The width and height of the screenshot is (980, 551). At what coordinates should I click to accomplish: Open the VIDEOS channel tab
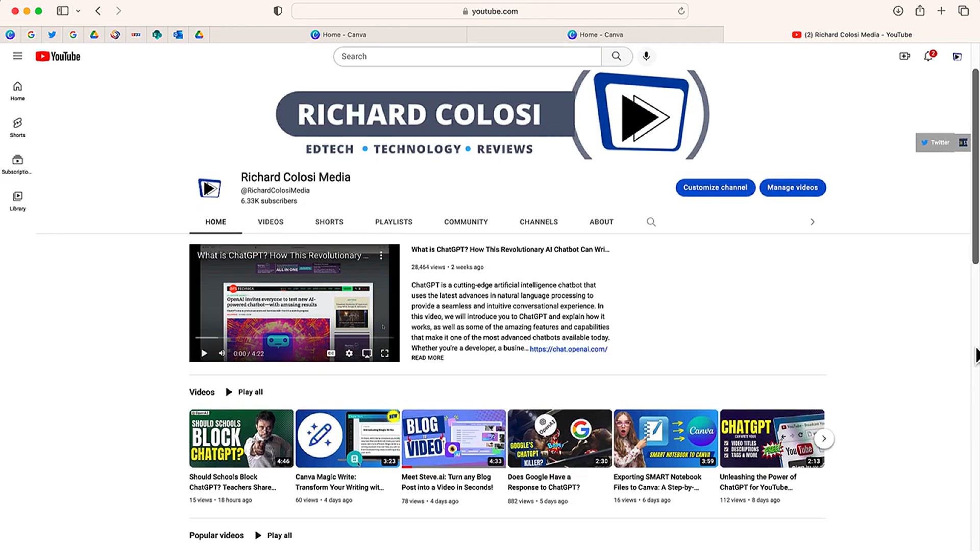pyautogui.click(x=271, y=222)
